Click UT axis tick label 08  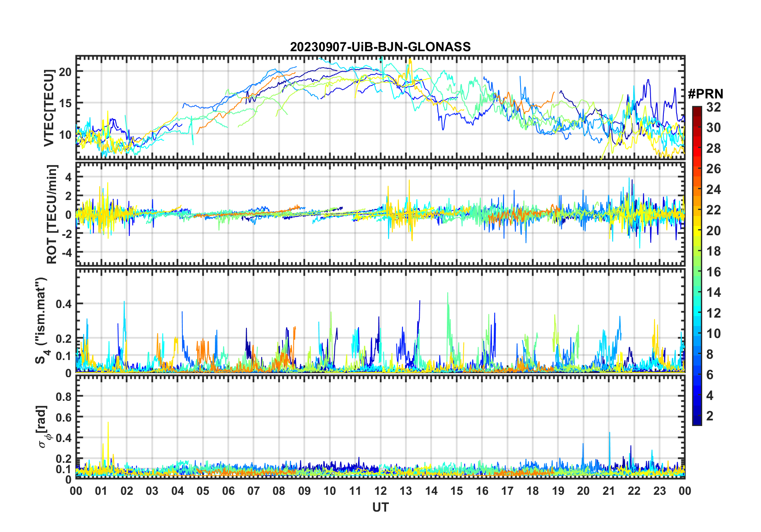click(x=279, y=491)
